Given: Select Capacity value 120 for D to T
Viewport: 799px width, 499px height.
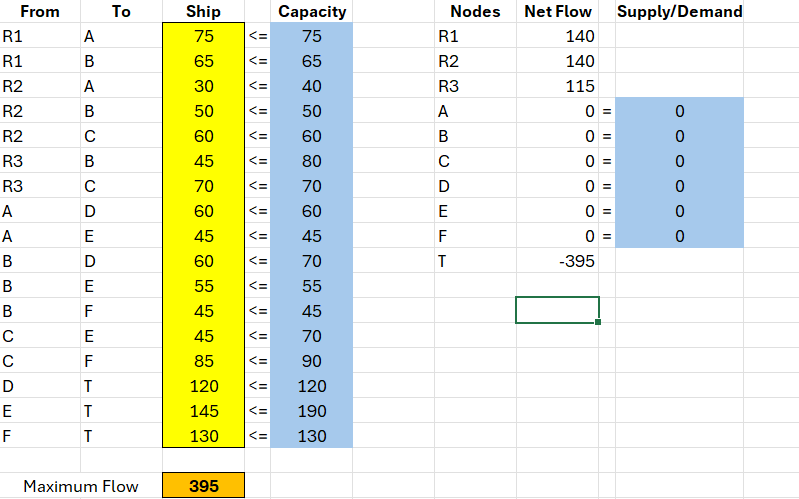Looking at the screenshot, I should (x=311, y=386).
